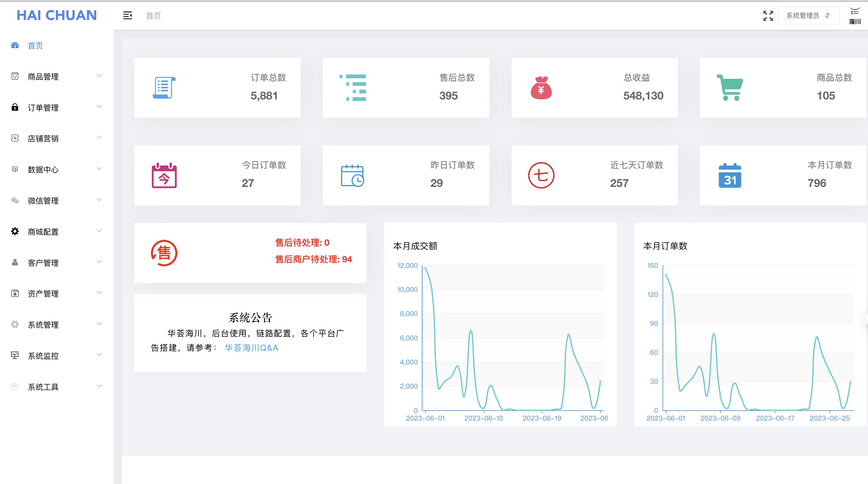The width and height of the screenshot is (868, 484).
Task: Toggle the sidebar collapse hamburger icon
Action: 128,15
